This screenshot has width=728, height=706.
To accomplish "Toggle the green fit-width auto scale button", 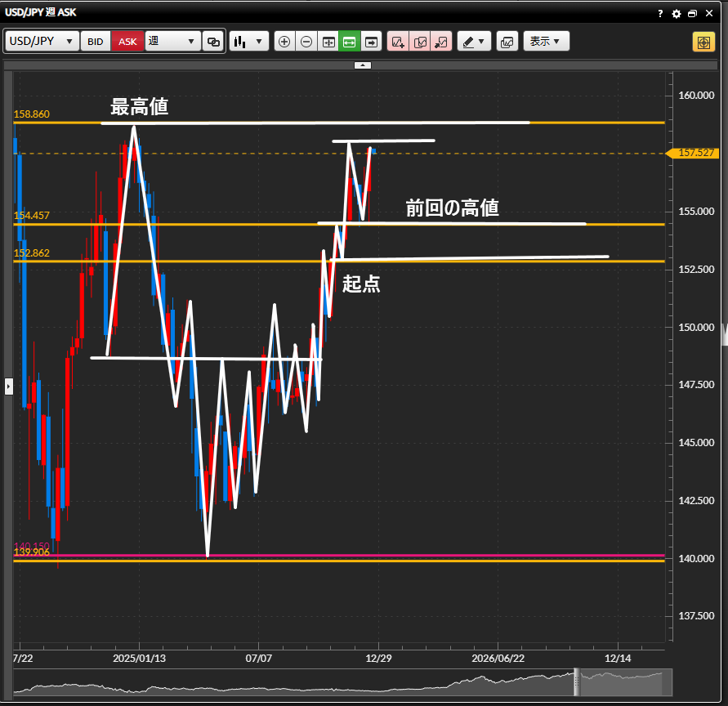I will (350, 42).
